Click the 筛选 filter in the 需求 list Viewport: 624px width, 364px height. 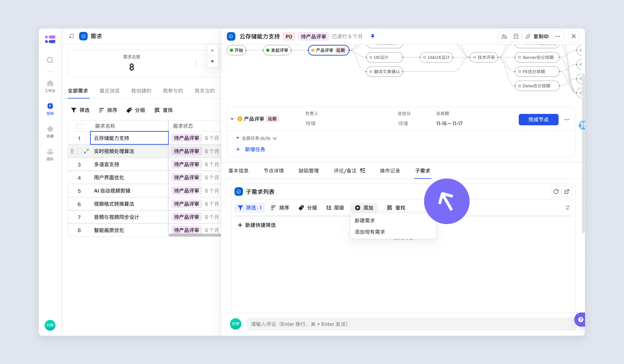click(x=80, y=110)
